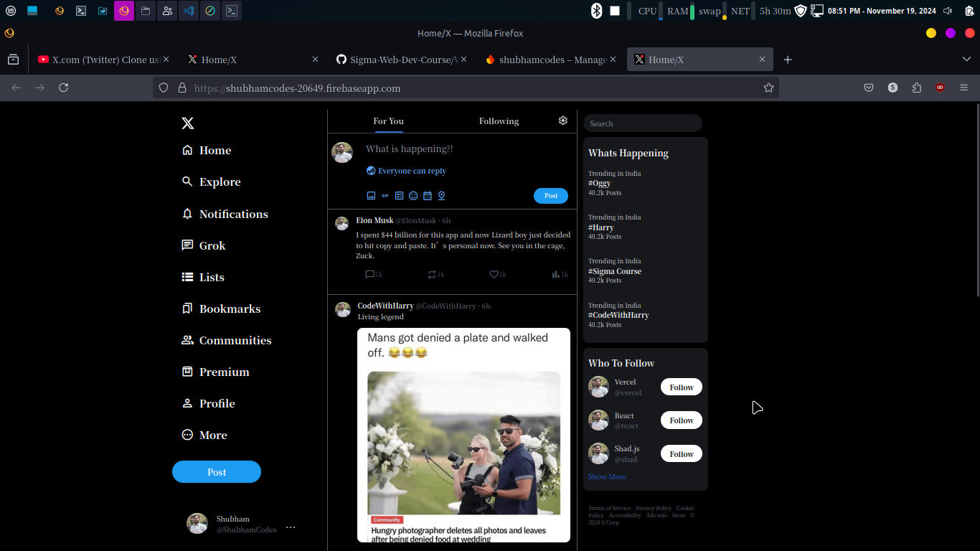
Task: Toggle follow for React account
Action: [681, 420]
